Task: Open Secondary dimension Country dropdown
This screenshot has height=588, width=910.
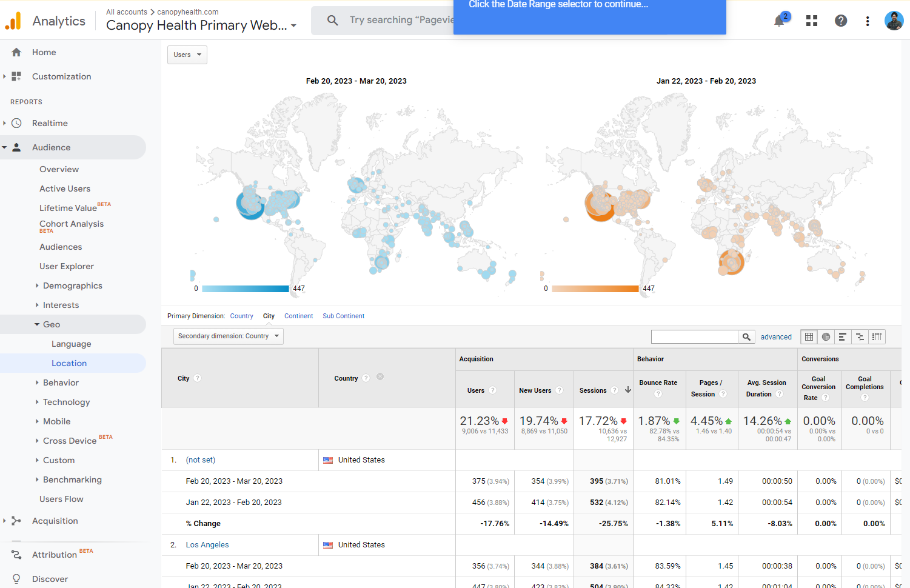Action: [x=229, y=336]
